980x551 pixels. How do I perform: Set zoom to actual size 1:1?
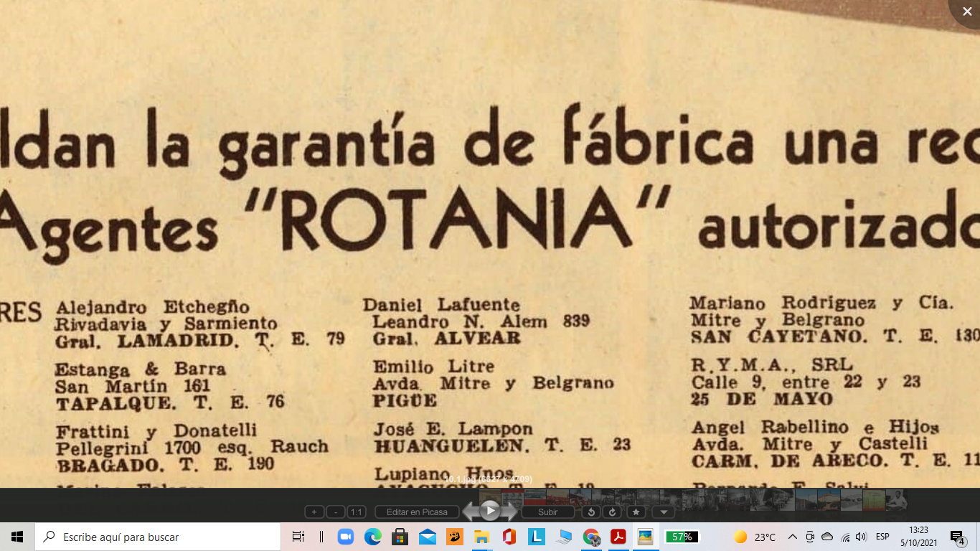tap(356, 512)
